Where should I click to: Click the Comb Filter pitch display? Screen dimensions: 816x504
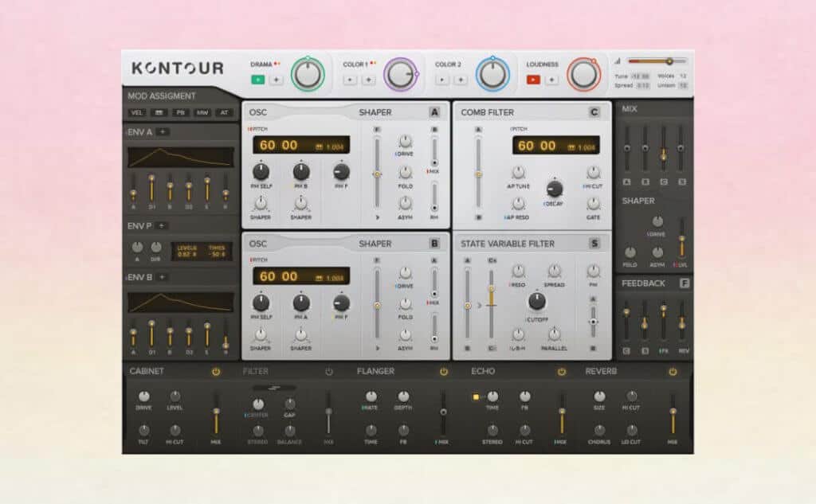click(x=555, y=146)
